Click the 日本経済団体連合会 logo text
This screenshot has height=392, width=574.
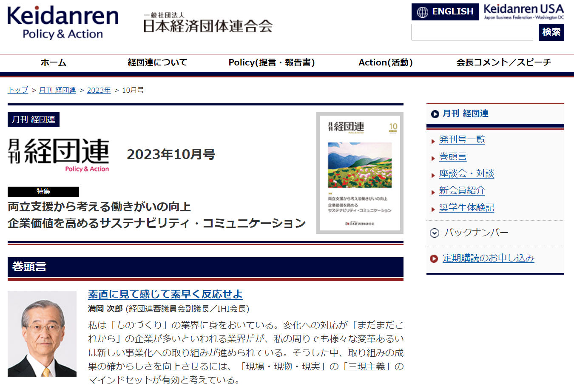pos(208,23)
